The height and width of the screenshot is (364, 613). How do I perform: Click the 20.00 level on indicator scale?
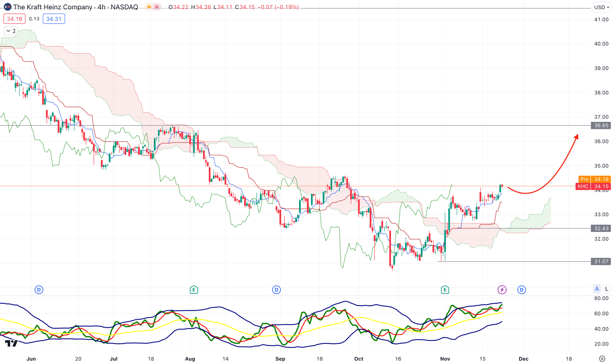[601, 344]
